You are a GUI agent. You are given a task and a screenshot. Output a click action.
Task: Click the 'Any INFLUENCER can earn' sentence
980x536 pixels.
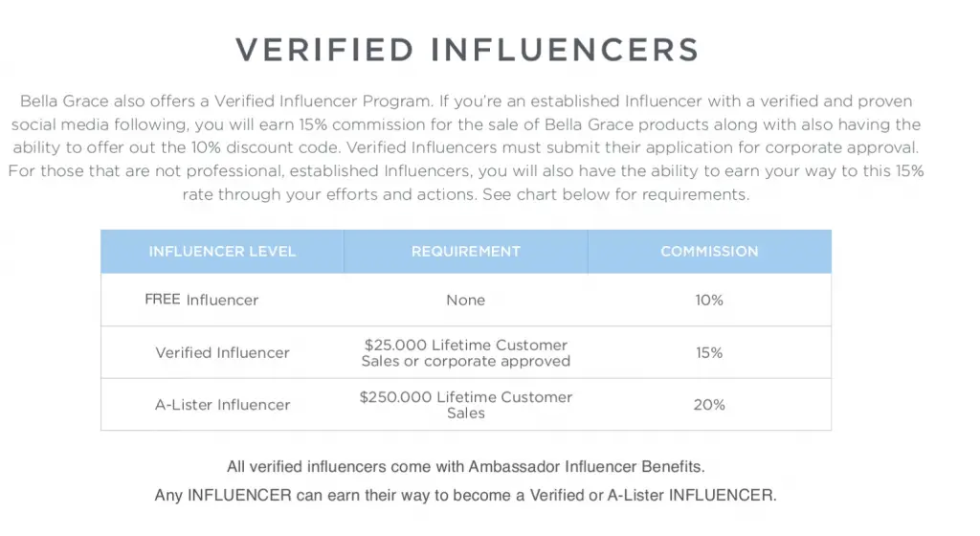[x=466, y=496]
